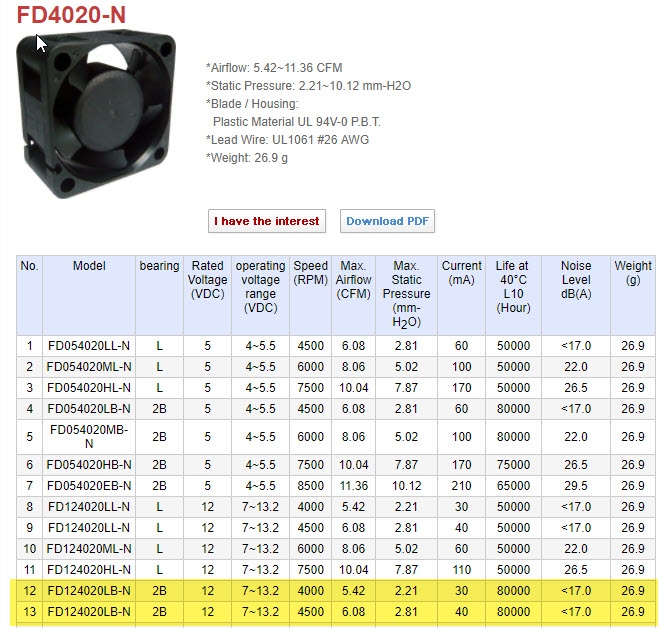668x628 pixels.
Task: Click model FD124020LL-N in row 8
Action: click(89, 507)
